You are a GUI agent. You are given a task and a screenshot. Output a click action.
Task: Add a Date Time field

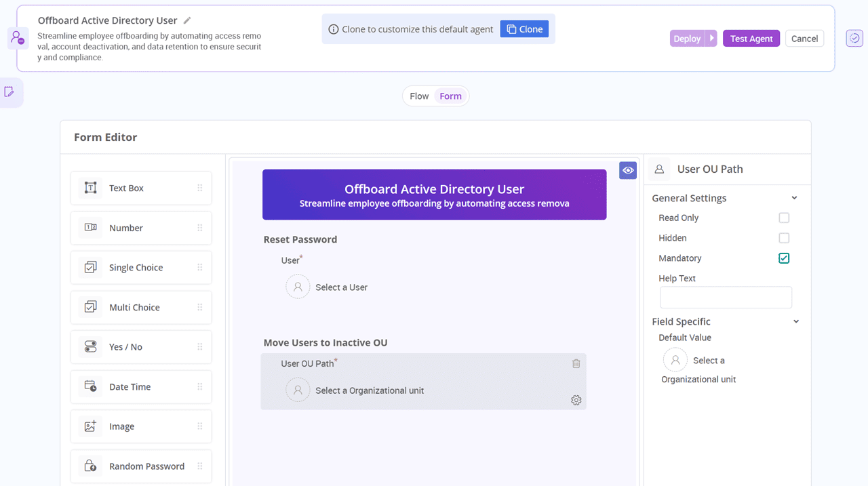(140, 386)
